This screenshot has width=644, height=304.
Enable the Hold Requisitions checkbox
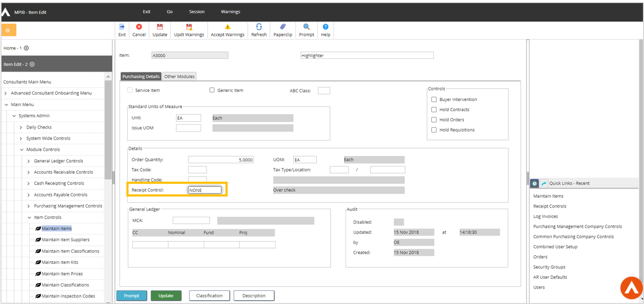click(x=434, y=130)
